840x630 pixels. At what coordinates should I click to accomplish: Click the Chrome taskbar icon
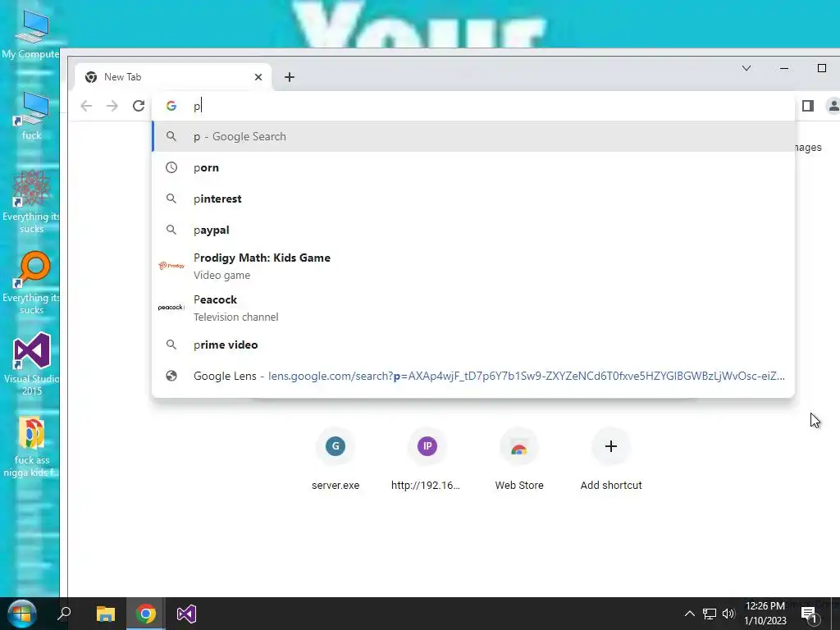(x=146, y=614)
